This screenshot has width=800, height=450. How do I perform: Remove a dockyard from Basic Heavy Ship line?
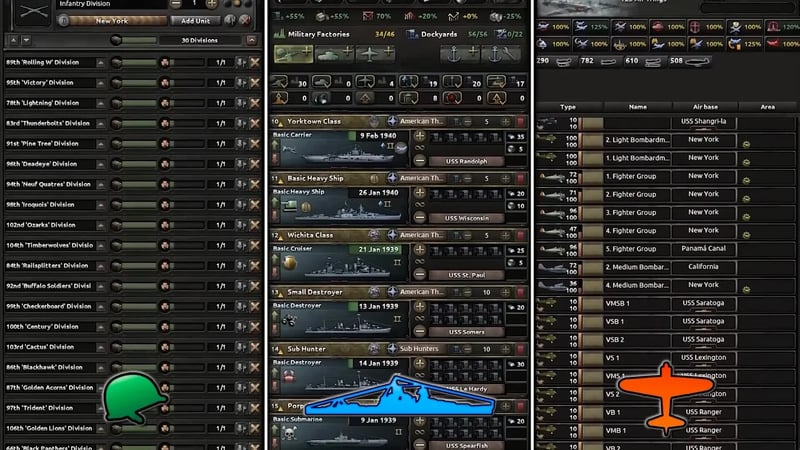tap(419, 218)
